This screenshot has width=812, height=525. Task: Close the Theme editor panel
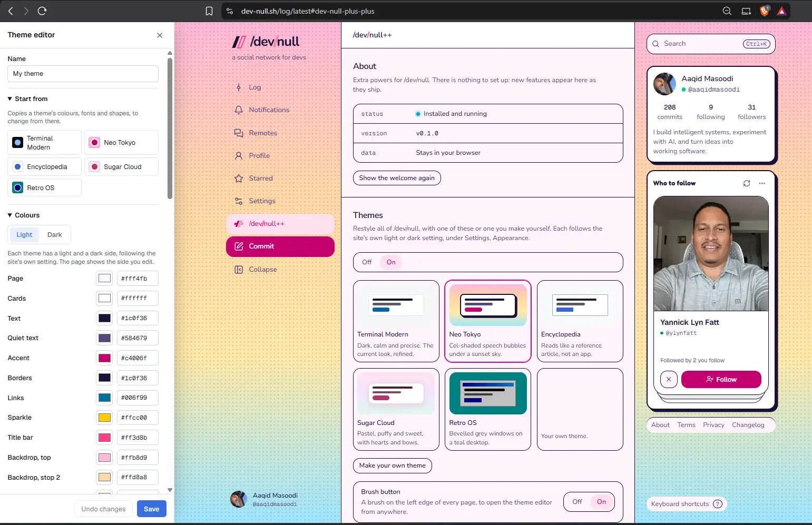coord(160,35)
